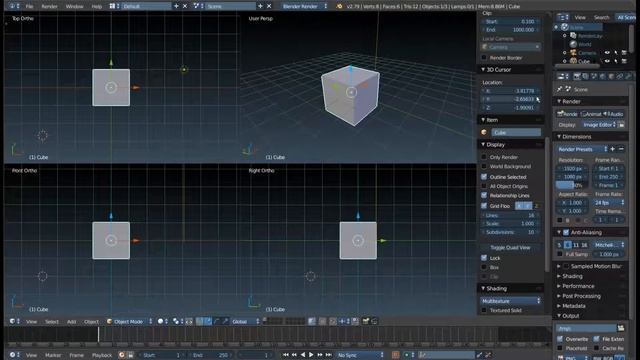Open the Object Mode dropdown

tap(129, 322)
